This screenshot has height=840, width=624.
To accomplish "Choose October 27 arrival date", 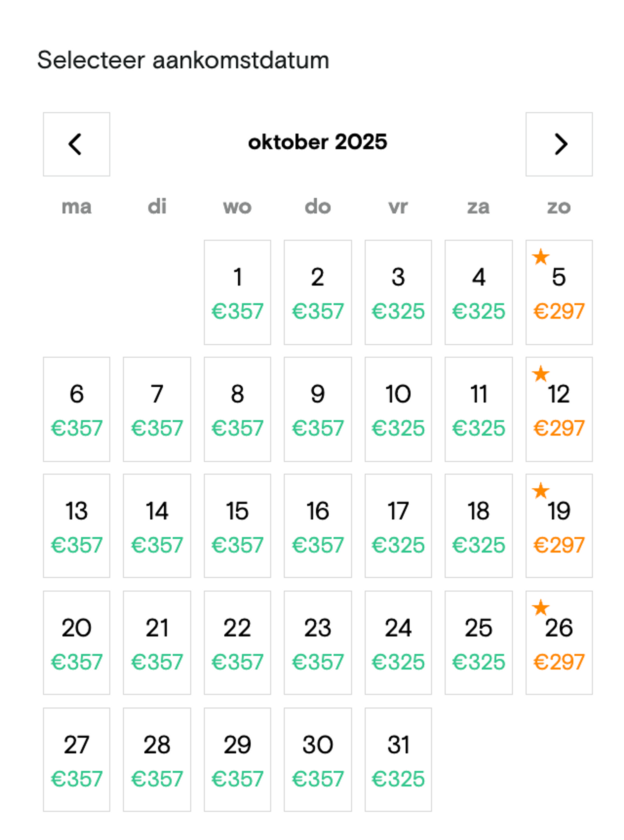I will coord(76,759).
